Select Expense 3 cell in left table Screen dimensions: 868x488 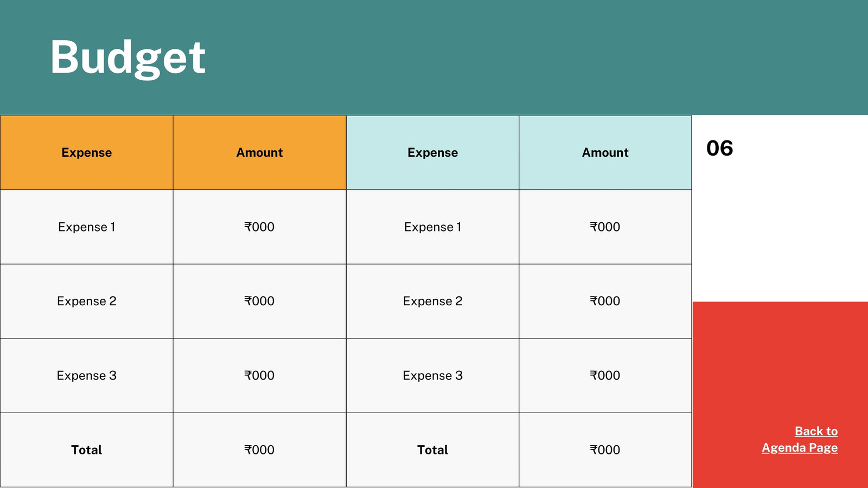click(87, 376)
